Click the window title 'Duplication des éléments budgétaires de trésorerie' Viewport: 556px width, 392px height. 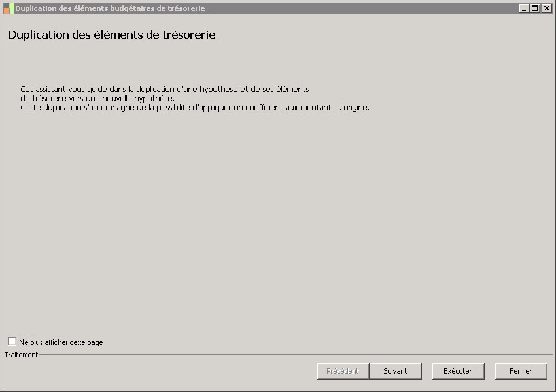pos(110,8)
